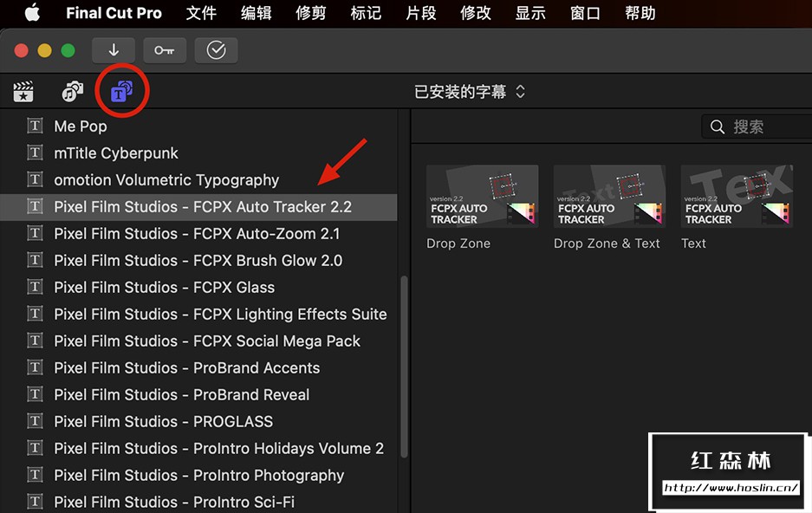Show the titles and generators sidebar
This screenshot has width=812, height=513.
[122, 91]
